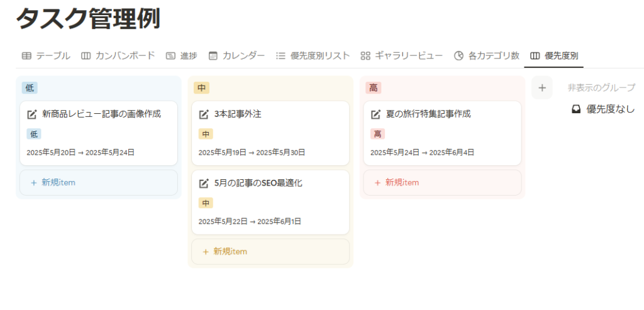The image size is (644, 310).
Task: Click the page title タスク管理例
Action: (x=88, y=19)
